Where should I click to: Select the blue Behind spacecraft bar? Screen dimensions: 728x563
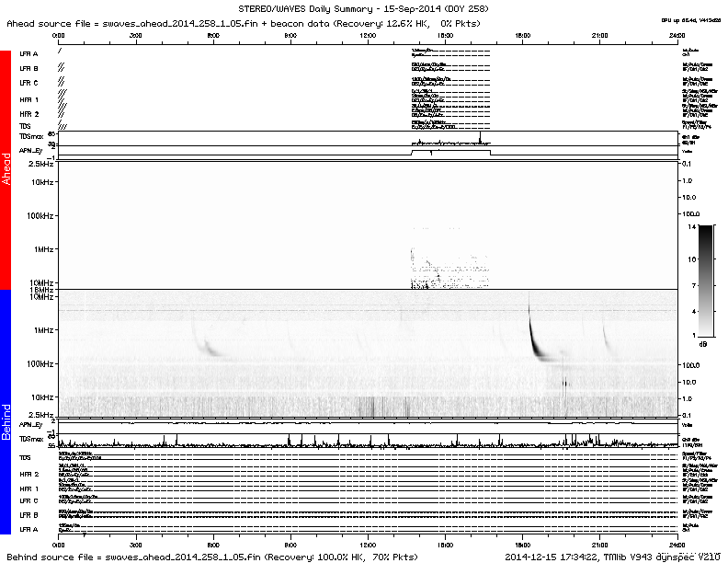click(6, 411)
